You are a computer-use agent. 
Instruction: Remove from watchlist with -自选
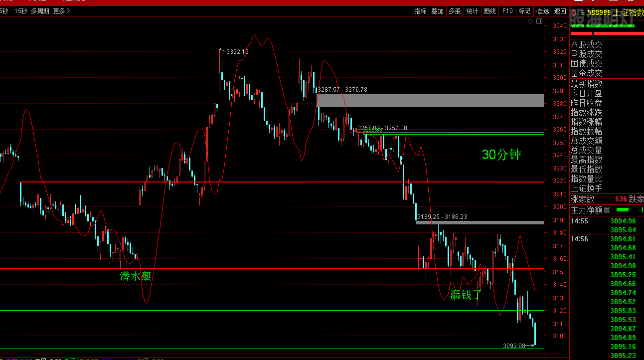pos(542,11)
